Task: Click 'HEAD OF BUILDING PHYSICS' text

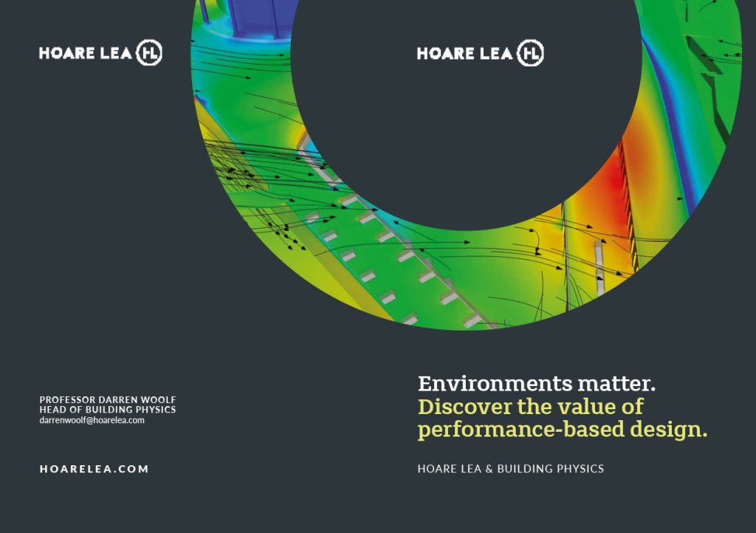Action: point(108,410)
